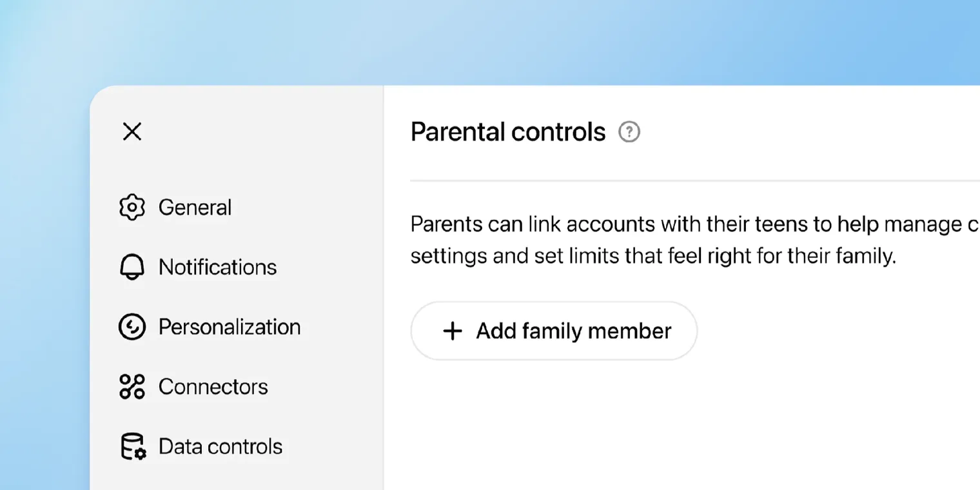
Task: Select the Personalization face icon
Action: tap(132, 326)
